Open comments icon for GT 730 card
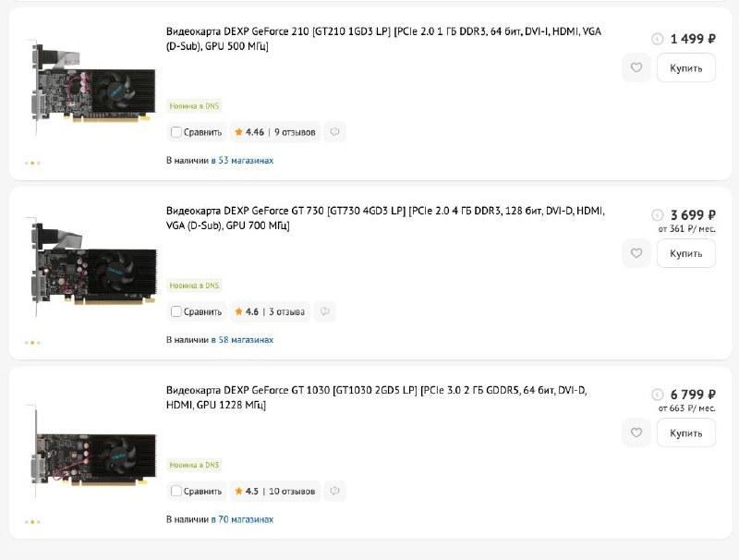Image resolution: width=739 pixels, height=560 pixels. pos(325,311)
